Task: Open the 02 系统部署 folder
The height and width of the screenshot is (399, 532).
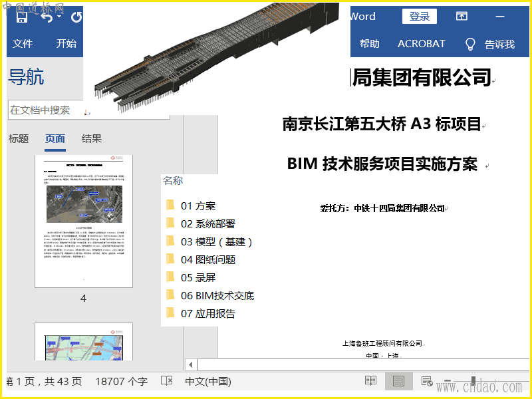Action: 201,224
